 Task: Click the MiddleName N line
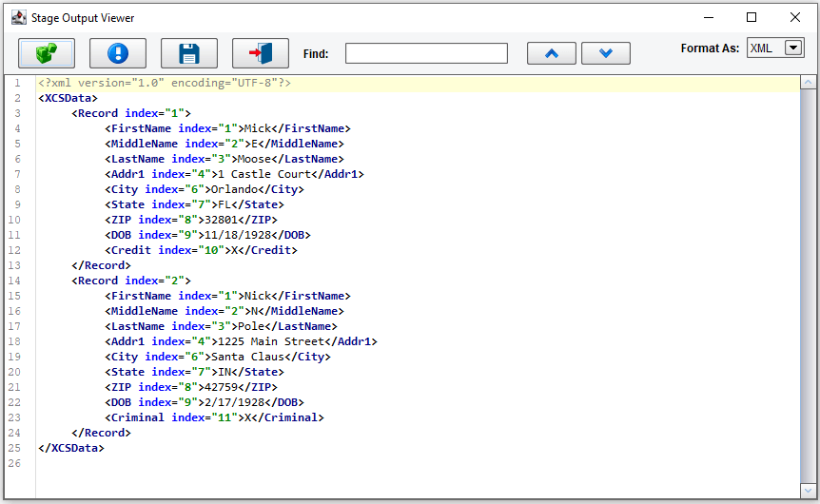[225, 311]
